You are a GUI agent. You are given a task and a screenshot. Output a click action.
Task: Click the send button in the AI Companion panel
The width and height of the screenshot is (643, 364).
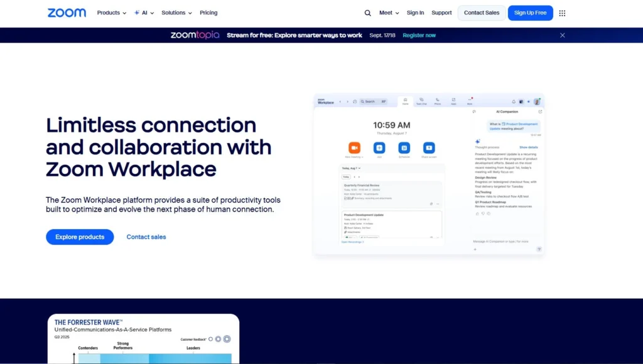(x=539, y=249)
